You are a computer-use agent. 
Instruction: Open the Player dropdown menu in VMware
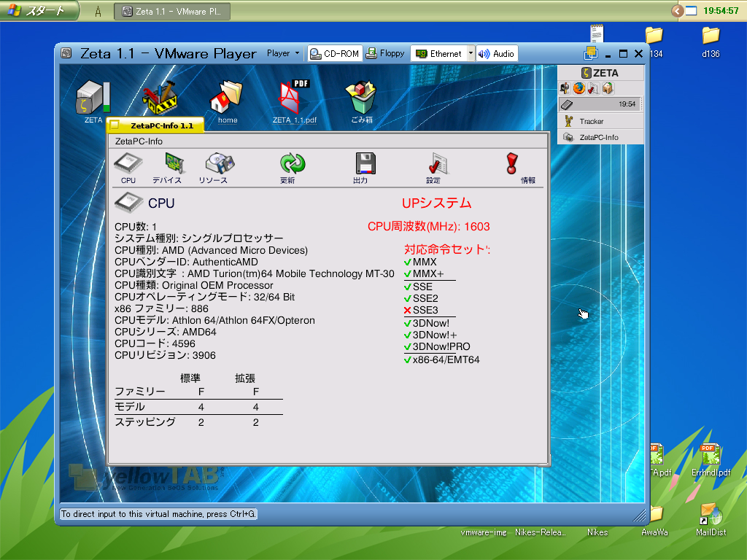pyautogui.click(x=283, y=53)
